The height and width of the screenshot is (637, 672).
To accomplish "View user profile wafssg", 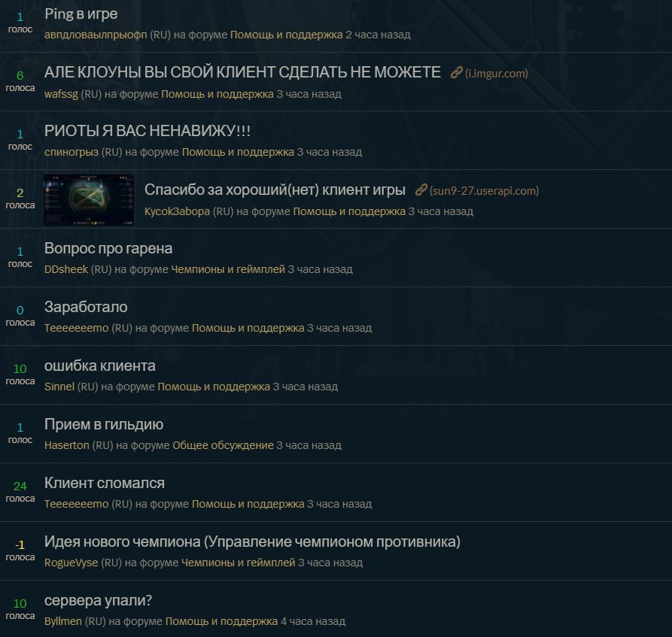I will coord(61,94).
